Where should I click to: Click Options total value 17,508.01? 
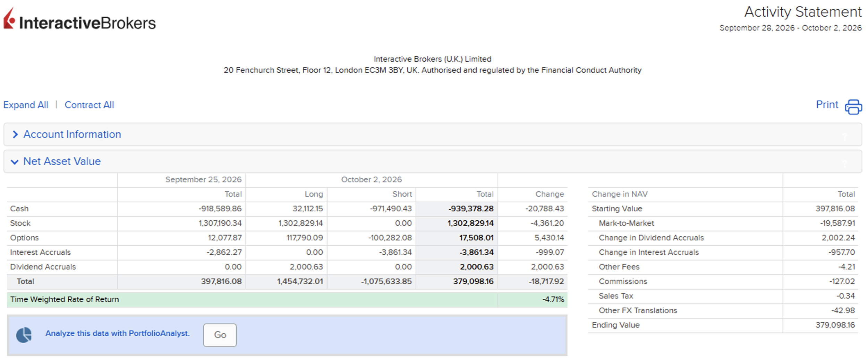476,238
